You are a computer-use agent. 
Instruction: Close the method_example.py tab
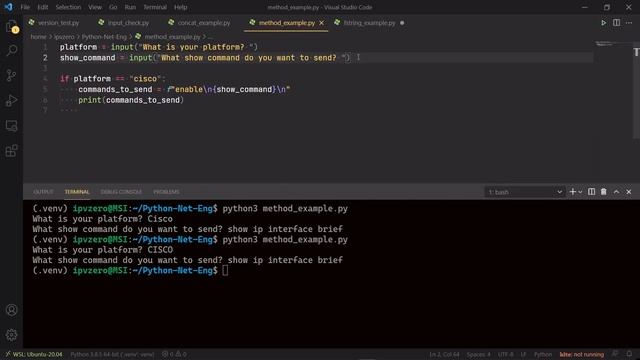pyautogui.click(x=322, y=23)
